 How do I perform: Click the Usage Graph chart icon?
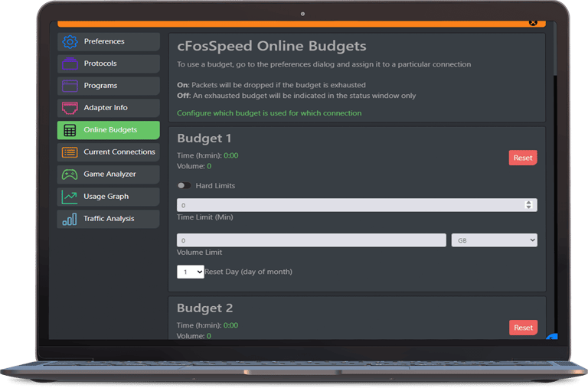(70, 197)
